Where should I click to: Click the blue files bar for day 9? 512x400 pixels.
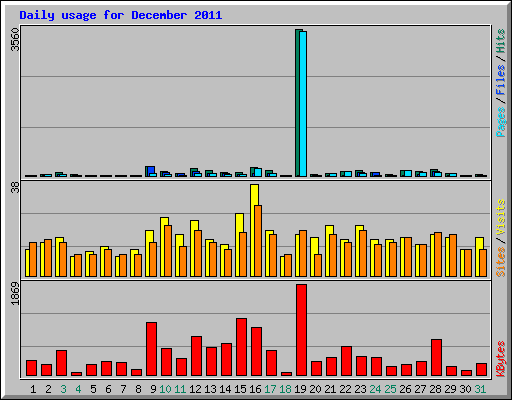coord(151,170)
